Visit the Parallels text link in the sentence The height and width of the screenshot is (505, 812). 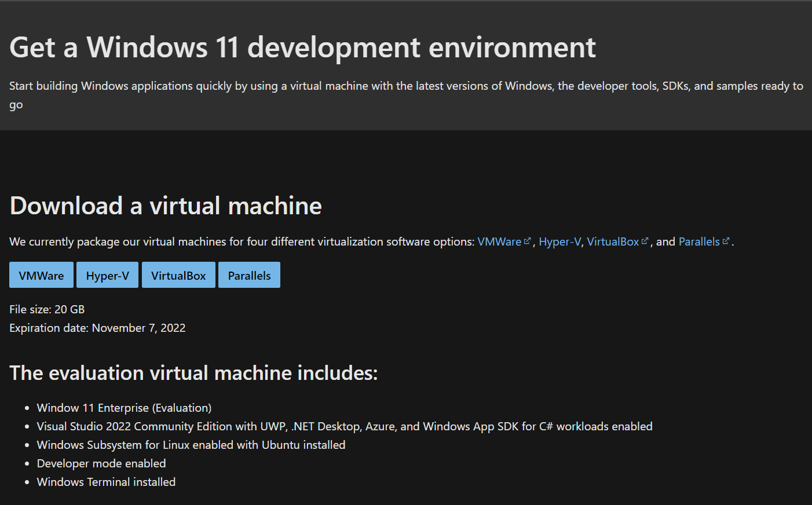[x=699, y=241]
